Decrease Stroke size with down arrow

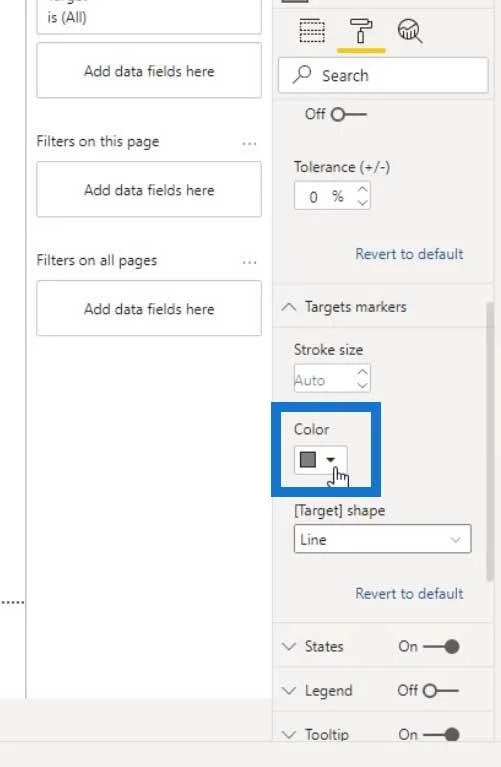tap(362, 385)
